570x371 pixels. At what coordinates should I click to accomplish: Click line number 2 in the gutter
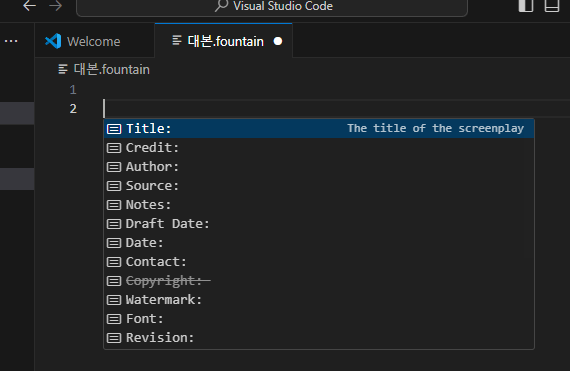coord(73,109)
